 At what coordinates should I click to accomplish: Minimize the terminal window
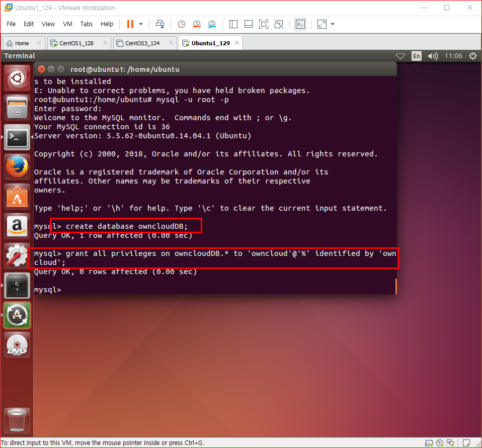[x=51, y=69]
